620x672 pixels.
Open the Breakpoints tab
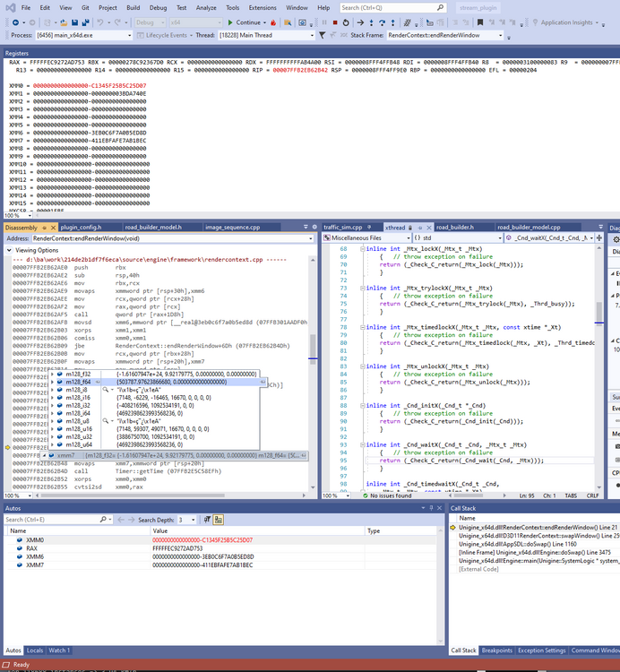(496, 650)
